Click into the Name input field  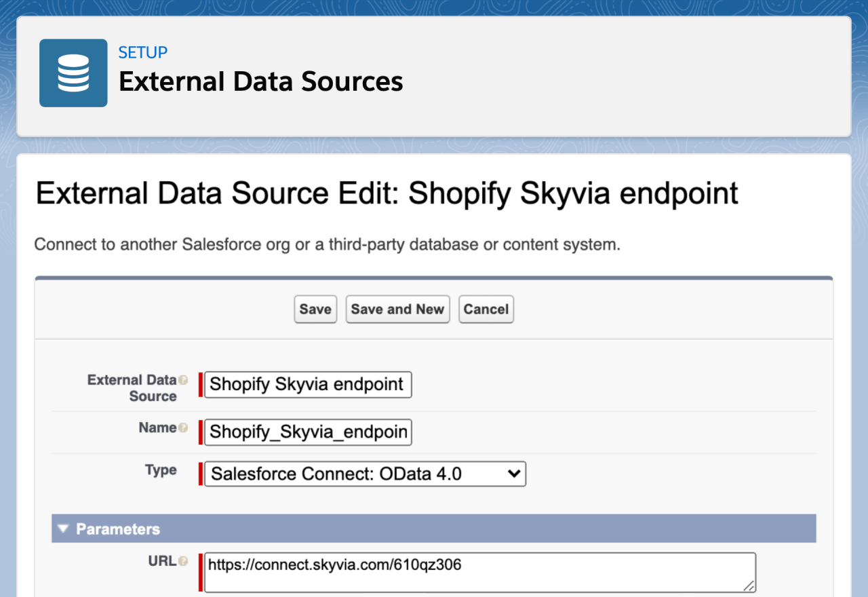coord(307,432)
